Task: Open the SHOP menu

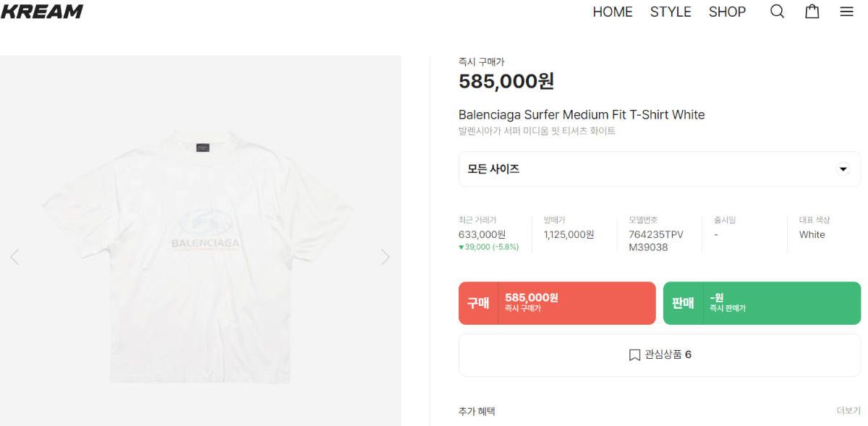Action: [x=727, y=12]
